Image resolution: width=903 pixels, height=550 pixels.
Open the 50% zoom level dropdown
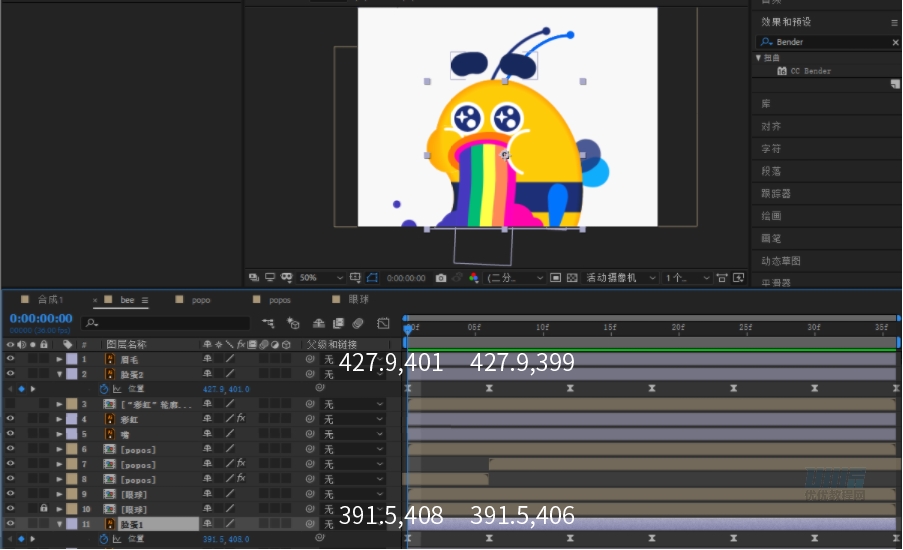tap(321, 278)
